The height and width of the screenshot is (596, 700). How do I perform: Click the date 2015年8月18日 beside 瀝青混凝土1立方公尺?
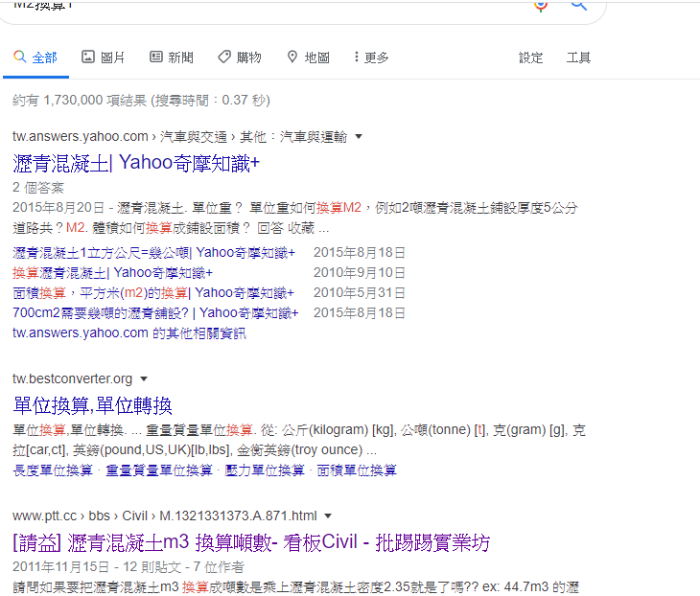[x=360, y=253]
